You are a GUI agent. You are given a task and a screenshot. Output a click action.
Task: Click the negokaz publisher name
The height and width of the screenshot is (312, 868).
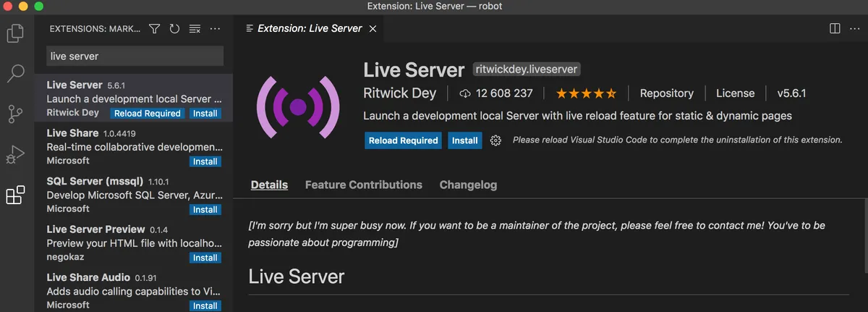click(67, 257)
